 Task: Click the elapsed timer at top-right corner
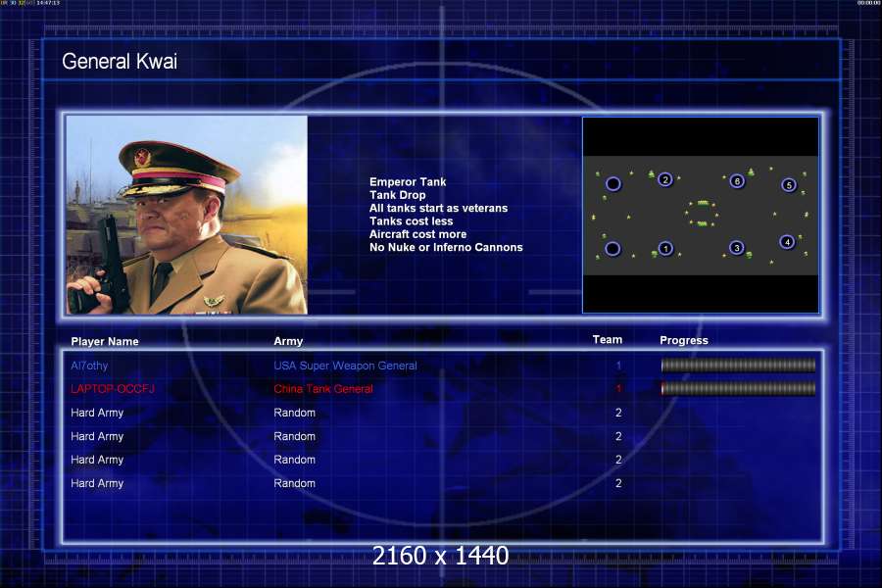click(x=868, y=3)
